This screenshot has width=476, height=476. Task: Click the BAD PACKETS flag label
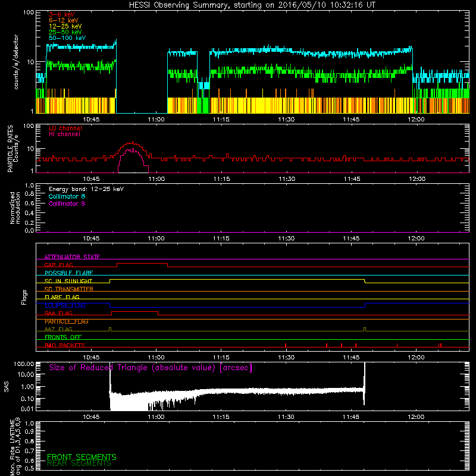click(65, 345)
